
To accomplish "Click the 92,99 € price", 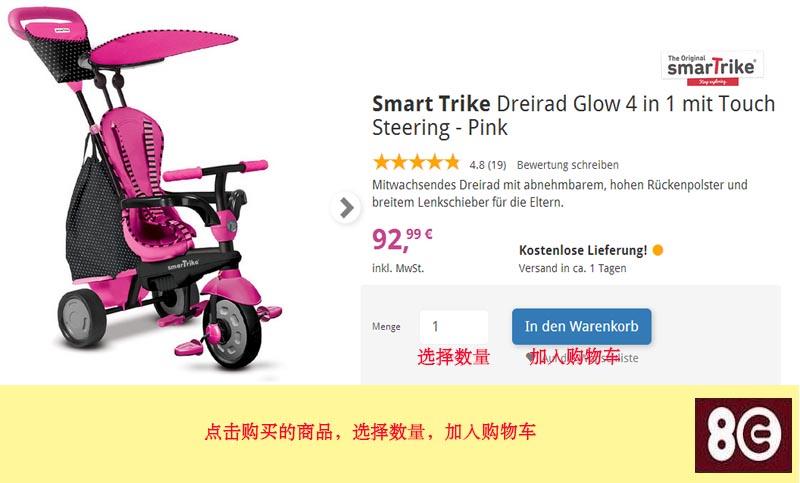I will coord(402,239).
